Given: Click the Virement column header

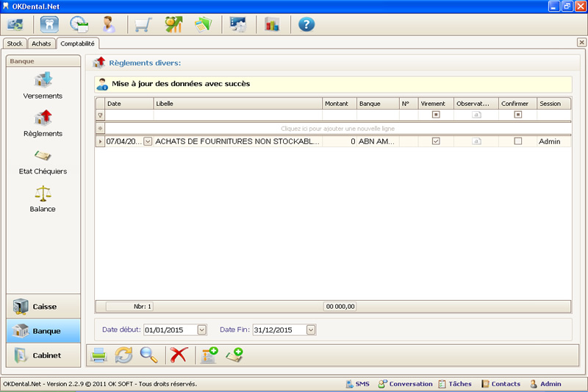Looking at the screenshot, I should [436, 104].
